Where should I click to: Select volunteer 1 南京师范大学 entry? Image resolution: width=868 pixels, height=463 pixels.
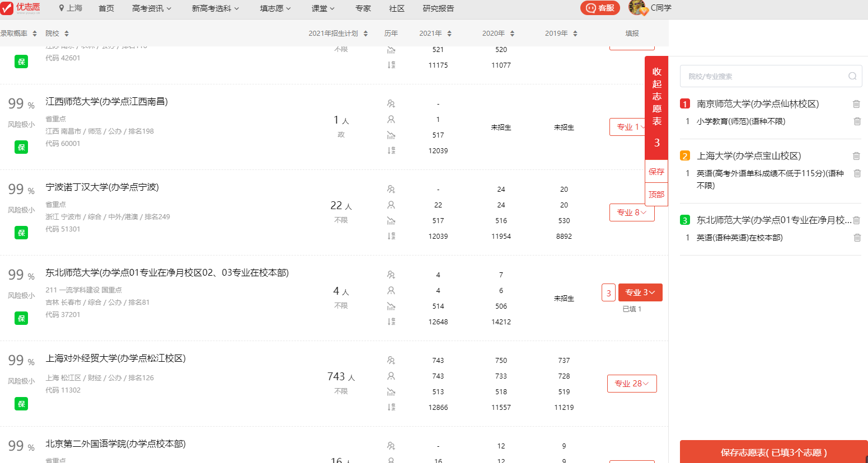click(758, 104)
